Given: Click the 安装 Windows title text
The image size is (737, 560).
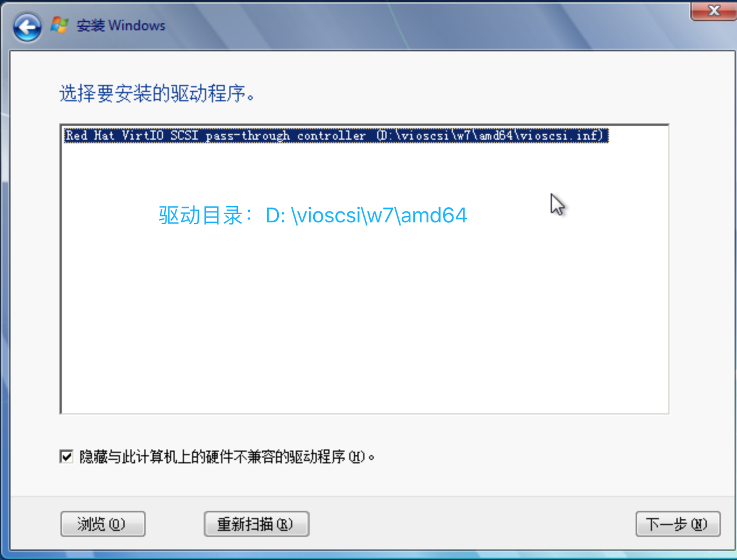Looking at the screenshot, I should click(121, 26).
